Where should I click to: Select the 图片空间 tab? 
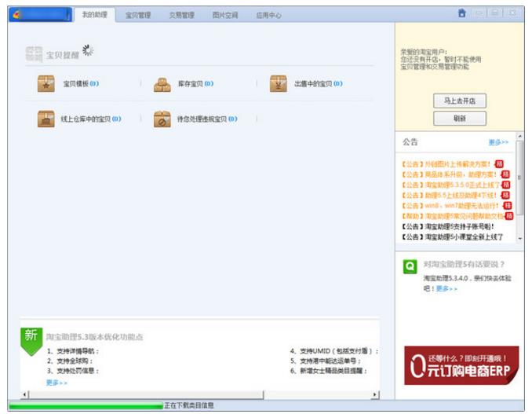pyautogui.click(x=224, y=15)
